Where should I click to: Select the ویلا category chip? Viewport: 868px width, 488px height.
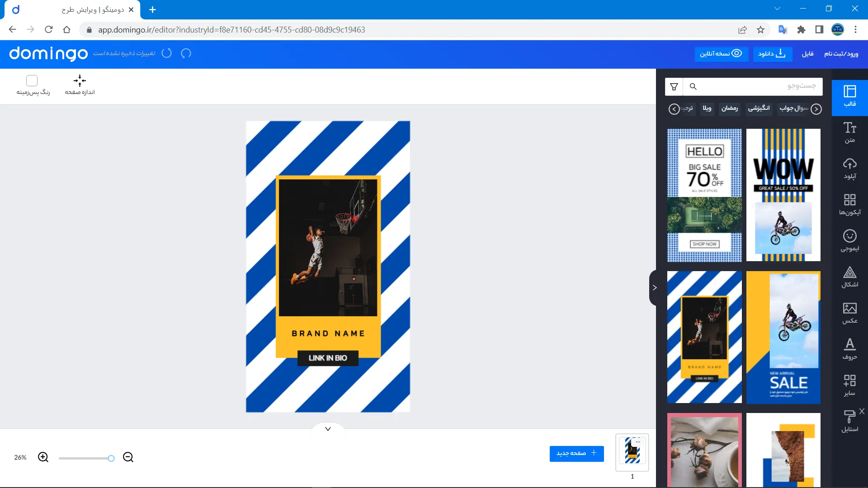tap(707, 108)
